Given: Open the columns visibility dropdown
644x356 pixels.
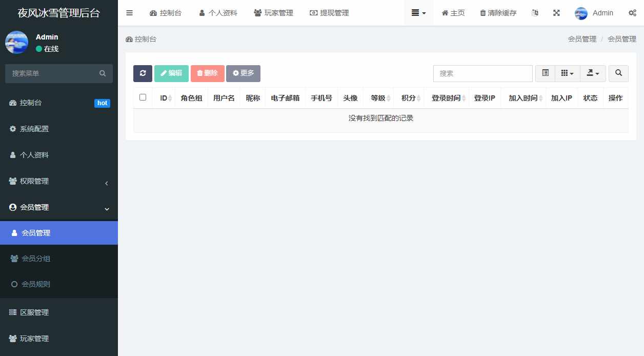Looking at the screenshot, I should coord(567,73).
